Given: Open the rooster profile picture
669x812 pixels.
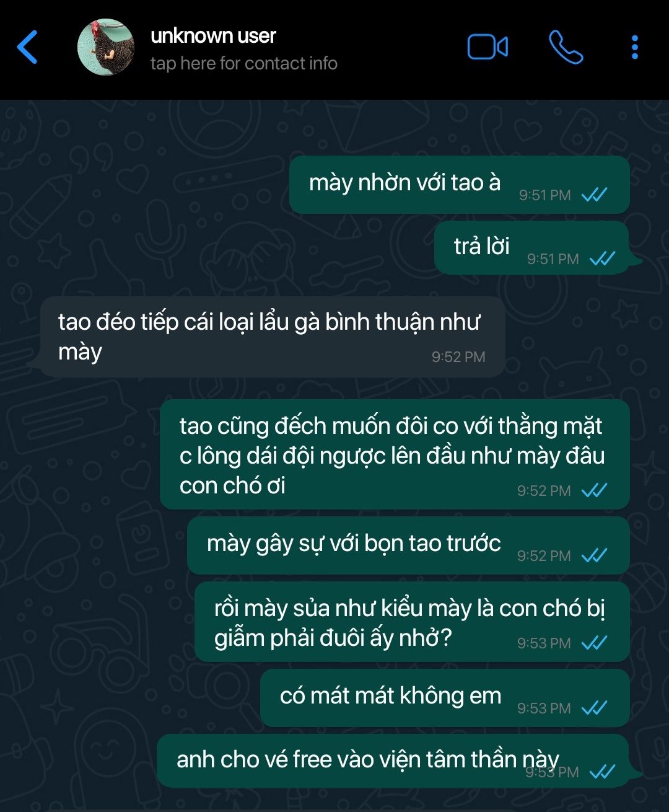Looking at the screenshot, I should click(105, 47).
